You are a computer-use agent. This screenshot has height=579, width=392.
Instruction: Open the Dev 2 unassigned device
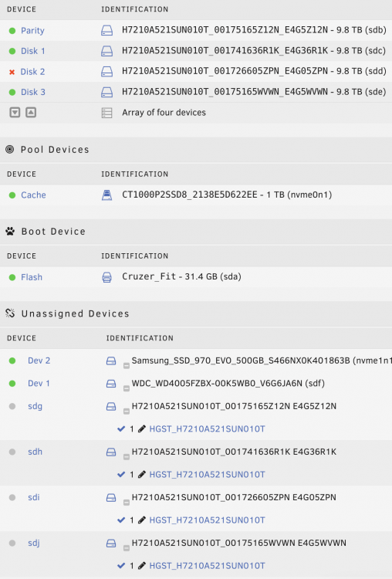[39, 361]
